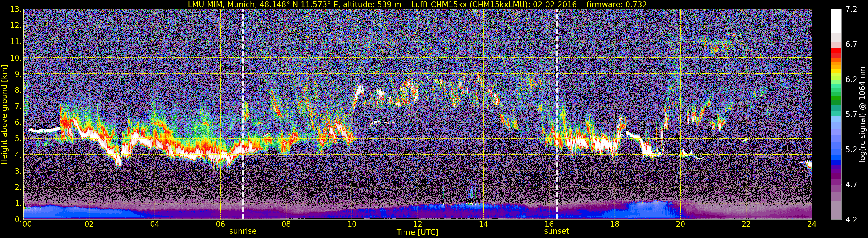The width and height of the screenshot is (868, 238).
Task: Click the time axis tick label 12
Action: point(417,224)
